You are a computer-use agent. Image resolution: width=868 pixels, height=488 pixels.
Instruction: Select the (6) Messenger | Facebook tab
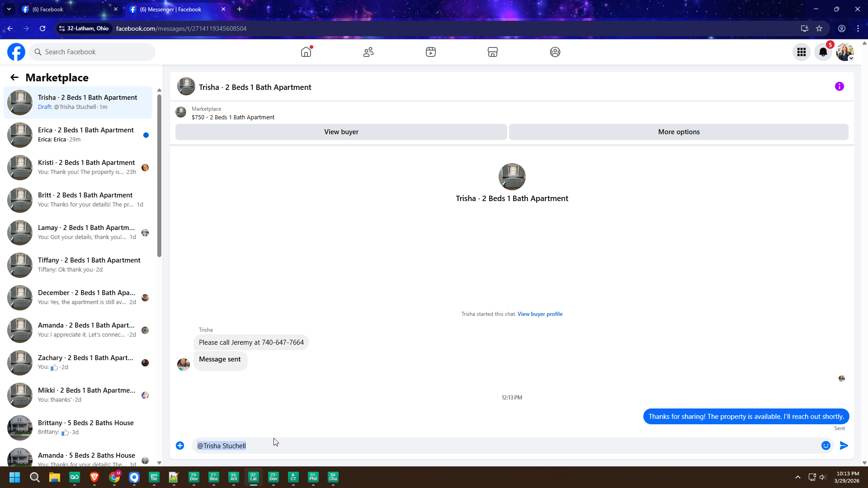[177, 9]
